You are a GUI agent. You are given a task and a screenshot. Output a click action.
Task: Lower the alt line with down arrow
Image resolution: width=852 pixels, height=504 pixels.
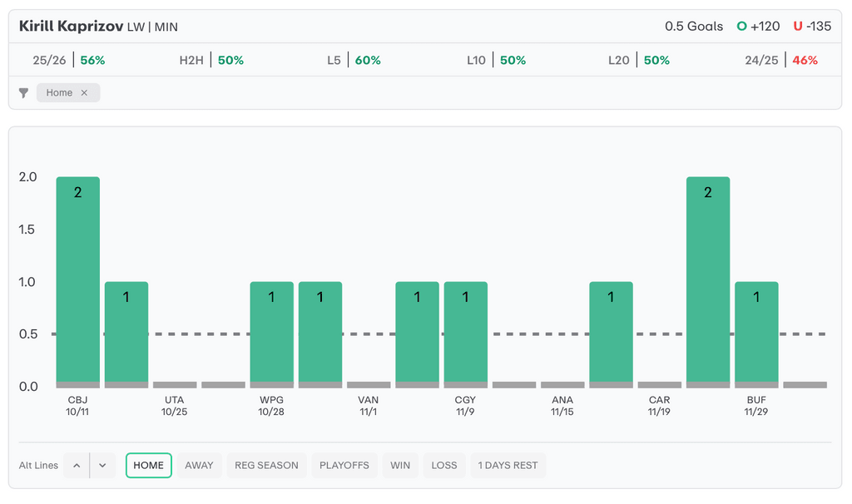102,466
